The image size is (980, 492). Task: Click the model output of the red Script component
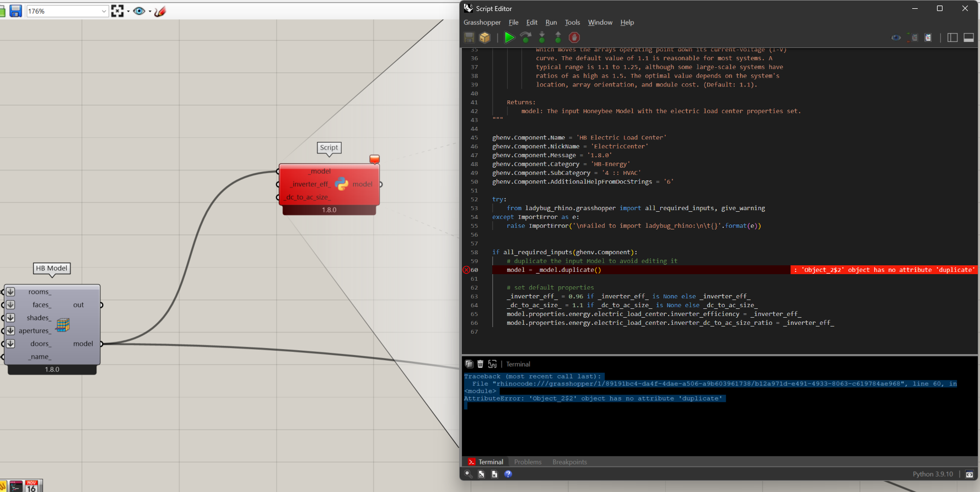pyautogui.click(x=362, y=184)
